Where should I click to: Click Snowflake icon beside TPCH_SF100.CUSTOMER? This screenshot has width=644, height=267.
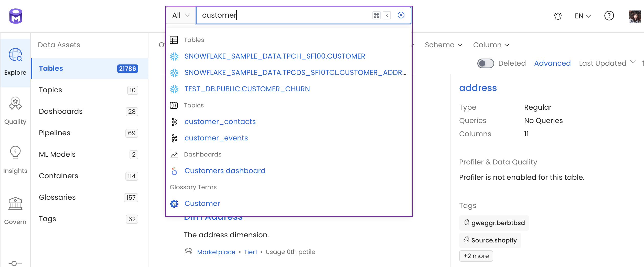174,56
